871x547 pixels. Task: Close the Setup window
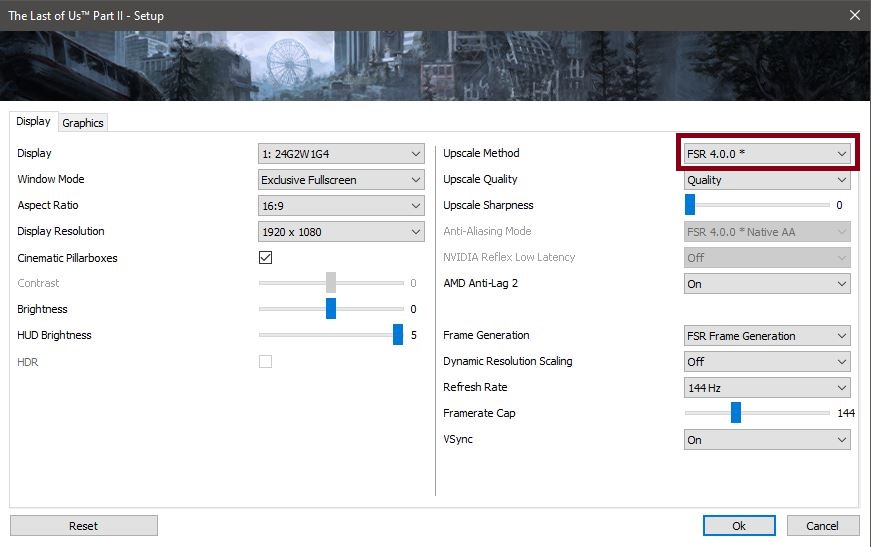click(x=855, y=16)
